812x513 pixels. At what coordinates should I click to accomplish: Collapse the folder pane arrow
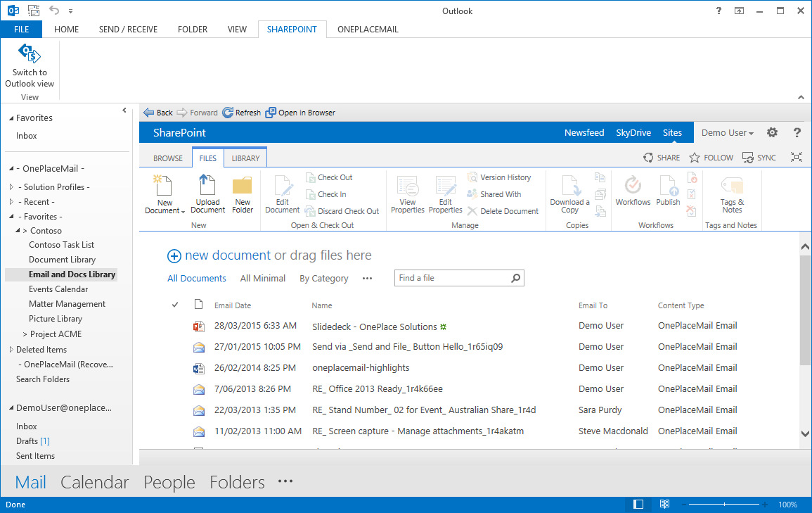(x=124, y=110)
